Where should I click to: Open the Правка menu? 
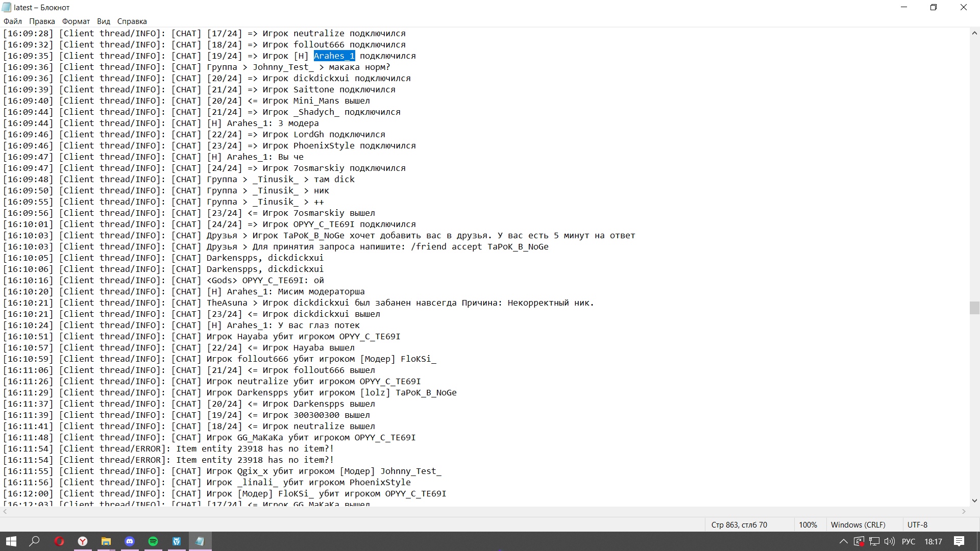(42, 21)
